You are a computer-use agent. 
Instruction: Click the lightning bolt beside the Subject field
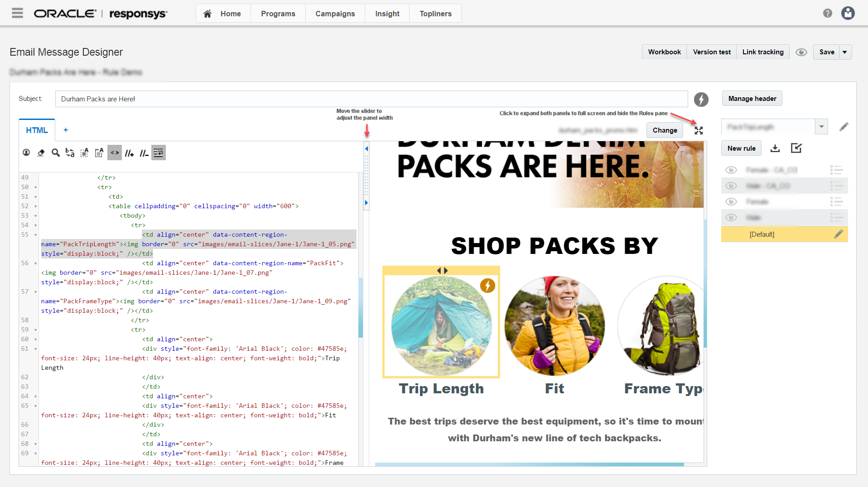(701, 99)
